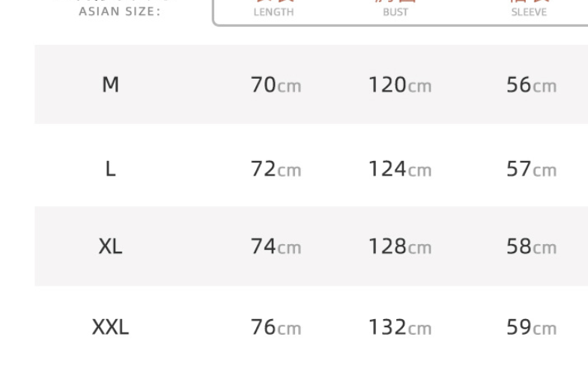Click the 56cm sleeve value
This screenshot has width=588, height=367.
[x=531, y=85]
